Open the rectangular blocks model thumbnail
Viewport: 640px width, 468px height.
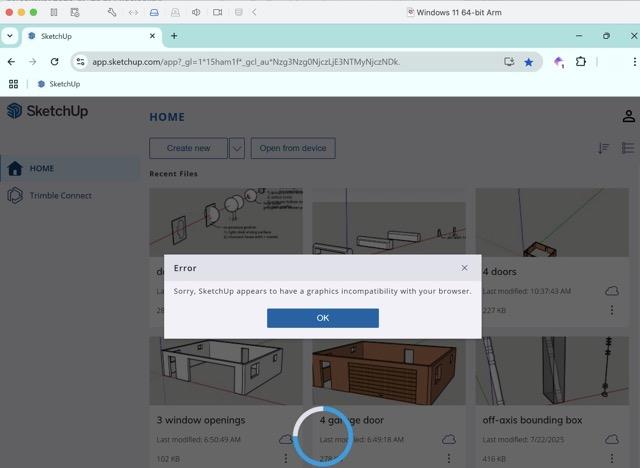389,222
